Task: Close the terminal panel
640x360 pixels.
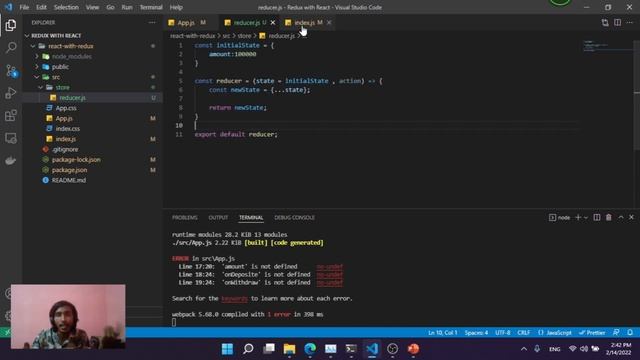Action: point(631,218)
